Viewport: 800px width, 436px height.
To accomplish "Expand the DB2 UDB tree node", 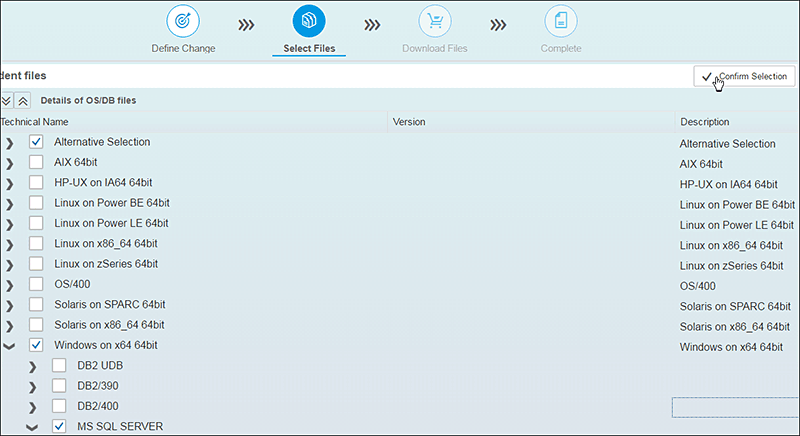I will 32,366.
